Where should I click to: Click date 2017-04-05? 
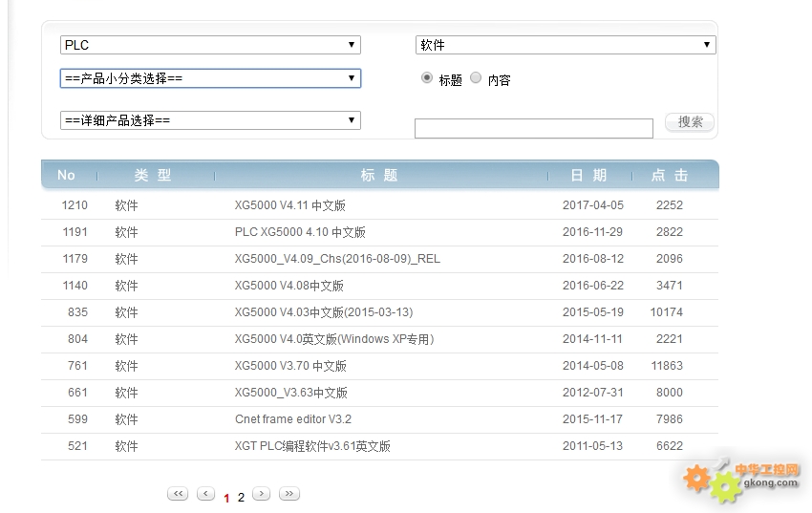593,205
